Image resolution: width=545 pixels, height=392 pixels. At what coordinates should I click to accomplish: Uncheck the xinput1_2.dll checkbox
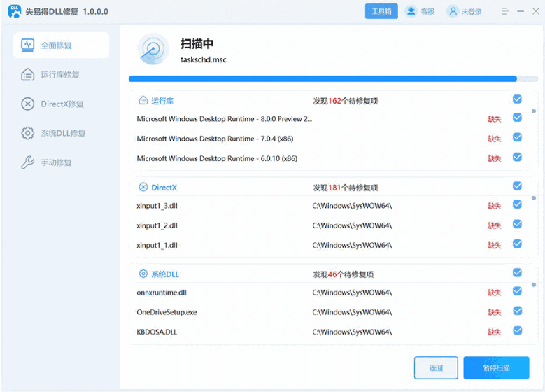[517, 224]
